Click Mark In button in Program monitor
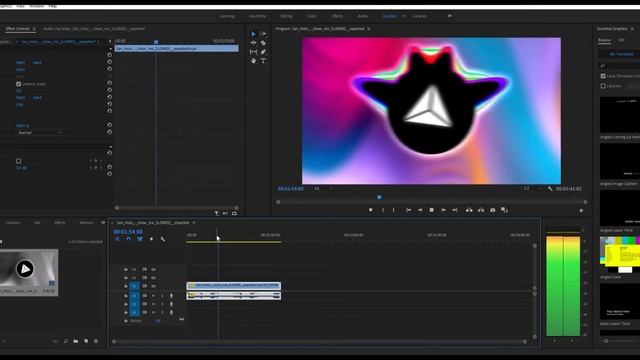This screenshot has width=640, height=360. coord(383,210)
